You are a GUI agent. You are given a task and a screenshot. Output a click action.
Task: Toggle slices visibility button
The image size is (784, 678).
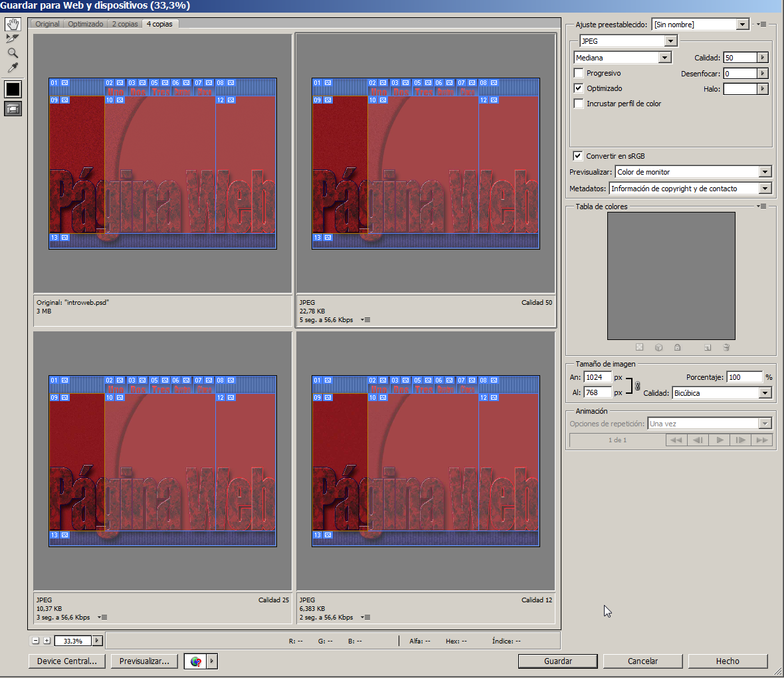[13, 109]
